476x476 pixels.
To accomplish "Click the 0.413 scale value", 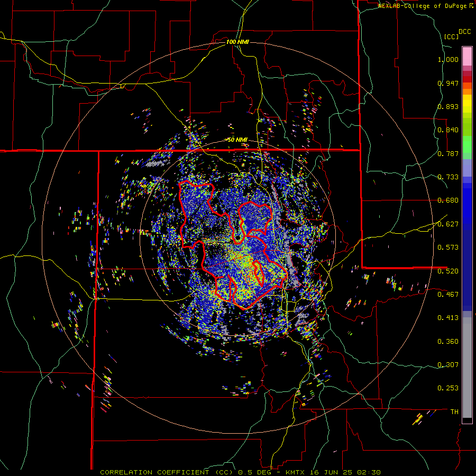I will (x=448, y=318).
